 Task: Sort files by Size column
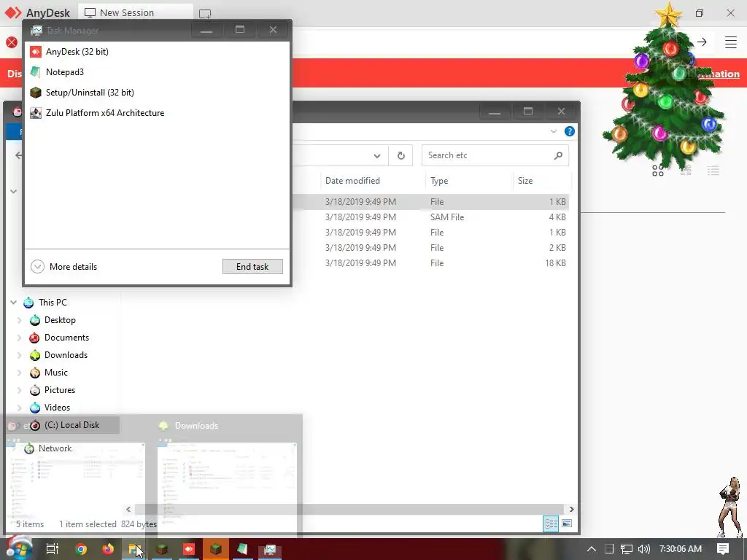pyautogui.click(x=525, y=181)
